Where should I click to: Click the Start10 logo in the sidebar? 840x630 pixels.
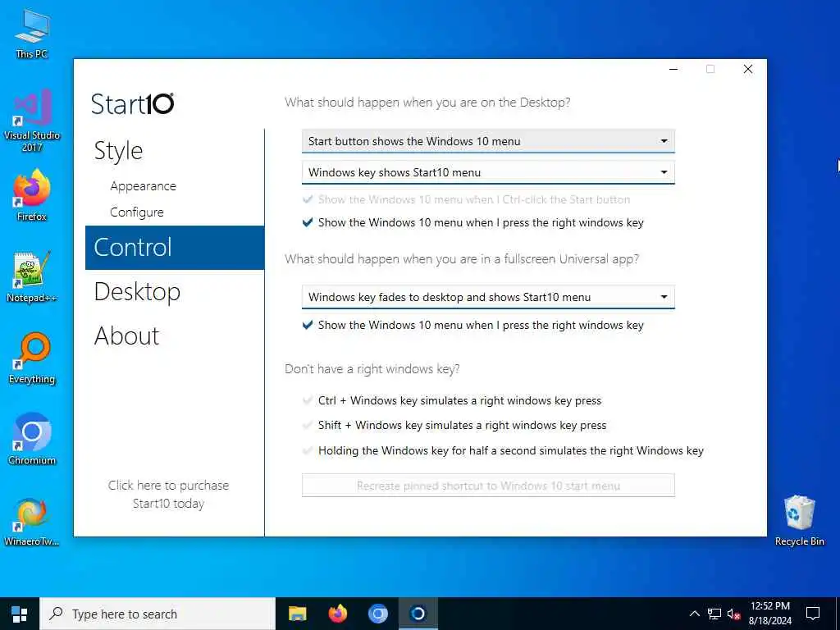132,104
